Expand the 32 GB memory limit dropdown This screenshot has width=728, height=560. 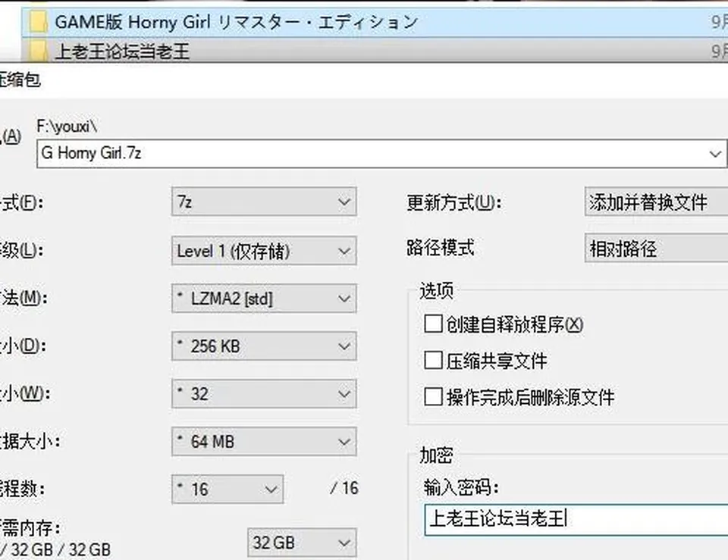302,543
